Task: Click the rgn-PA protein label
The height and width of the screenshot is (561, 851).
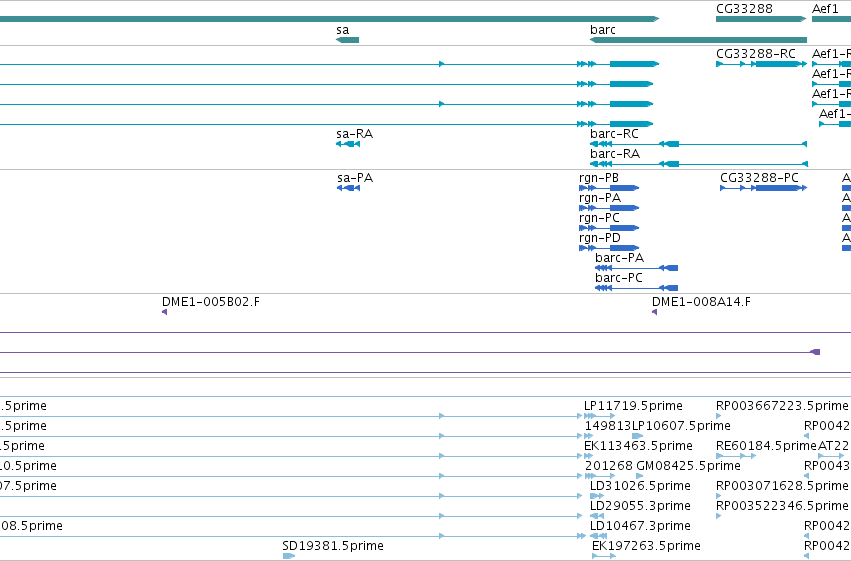Action: [x=600, y=198]
